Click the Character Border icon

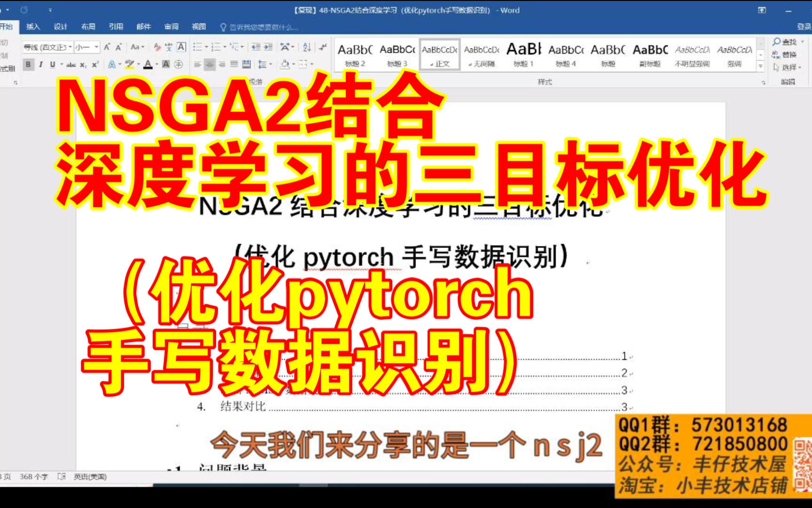(x=181, y=47)
